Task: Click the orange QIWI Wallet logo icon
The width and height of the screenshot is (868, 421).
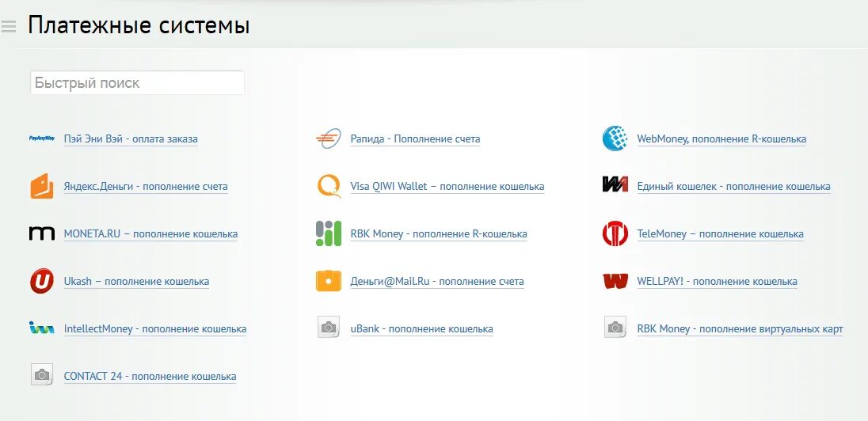Action: 328,187
